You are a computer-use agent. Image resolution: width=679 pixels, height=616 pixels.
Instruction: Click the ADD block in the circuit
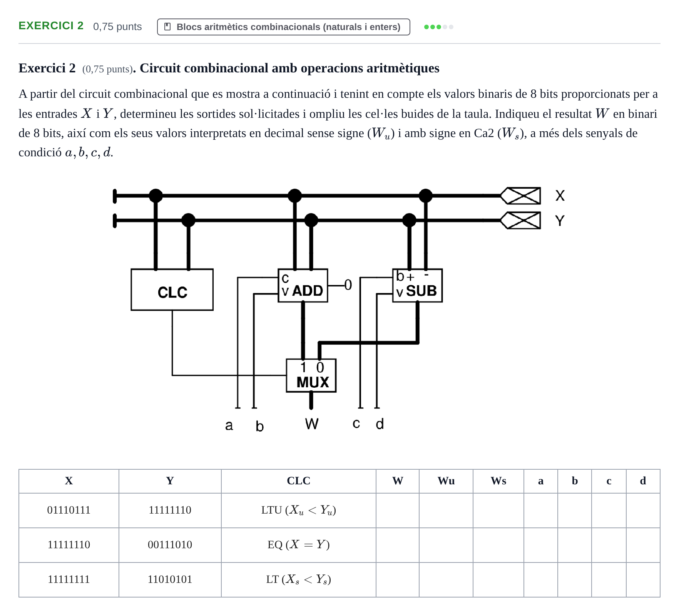[303, 285]
